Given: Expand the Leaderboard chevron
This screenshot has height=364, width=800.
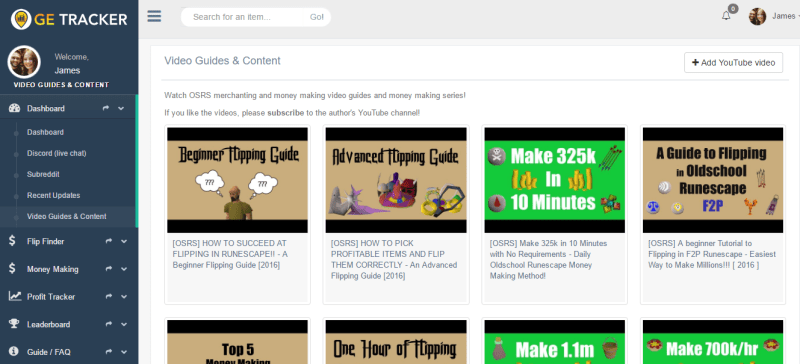Looking at the screenshot, I should 123,324.
